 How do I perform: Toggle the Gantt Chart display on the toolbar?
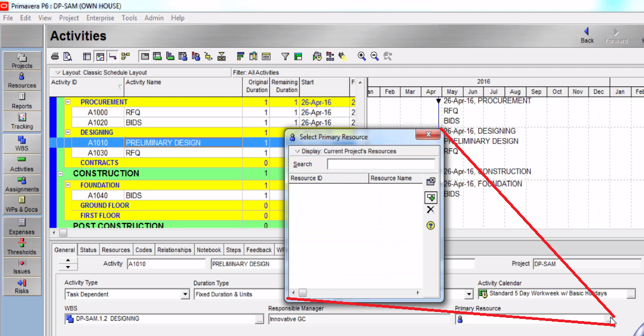click(100, 56)
